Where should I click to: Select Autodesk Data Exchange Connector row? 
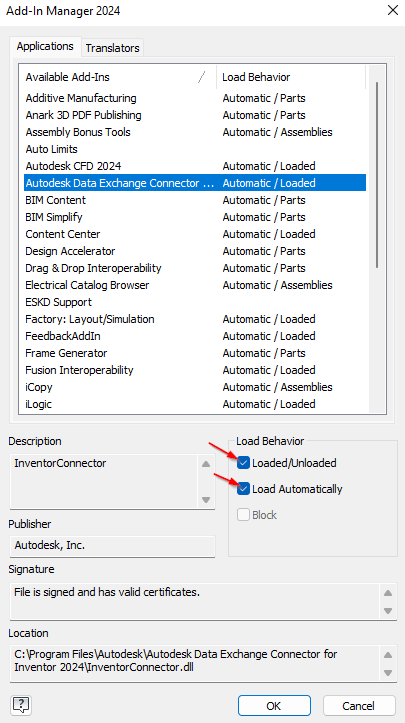tap(195, 183)
